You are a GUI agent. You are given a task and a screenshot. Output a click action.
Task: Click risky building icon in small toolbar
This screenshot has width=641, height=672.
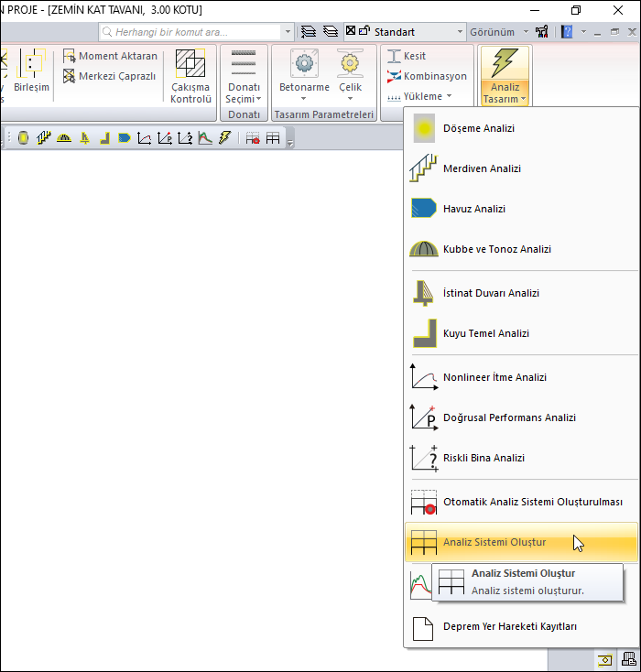click(x=185, y=138)
